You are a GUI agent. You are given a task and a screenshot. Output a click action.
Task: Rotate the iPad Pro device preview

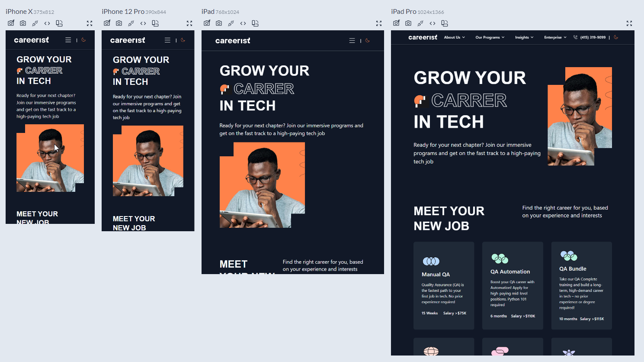click(445, 23)
